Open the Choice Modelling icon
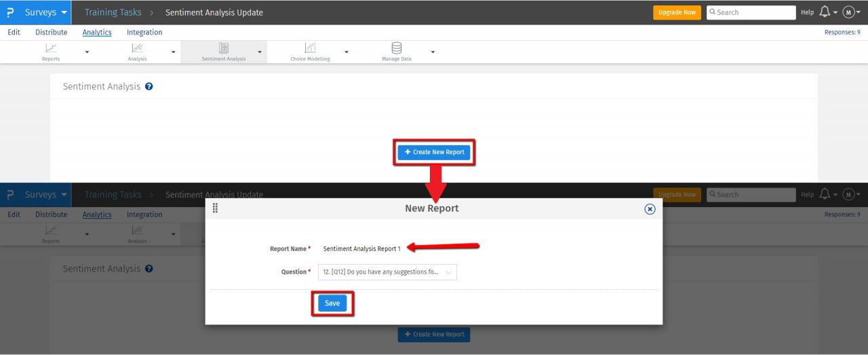 [x=310, y=48]
